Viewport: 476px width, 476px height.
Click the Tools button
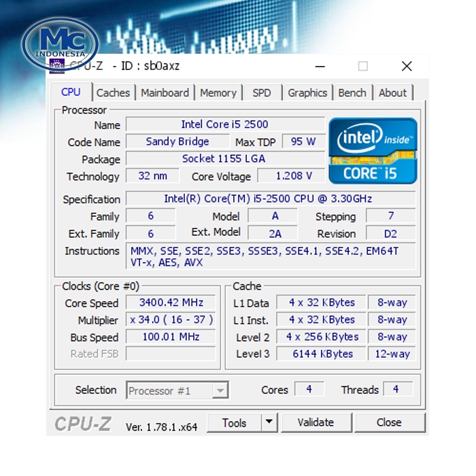click(x=235, y=422)
